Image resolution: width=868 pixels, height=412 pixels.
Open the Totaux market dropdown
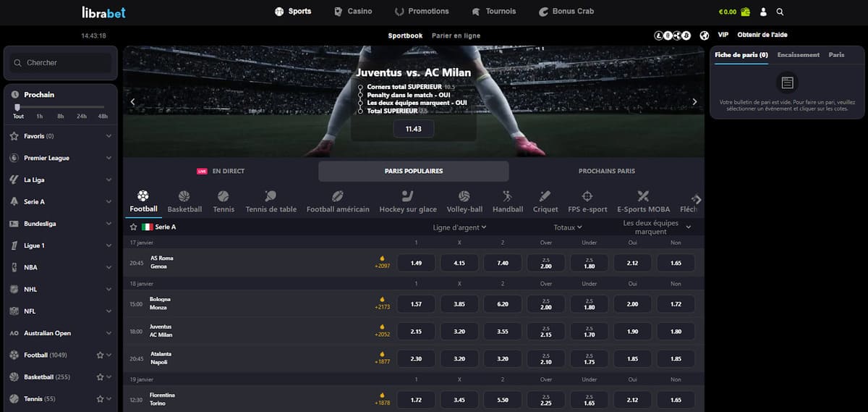tap(567, 227)
